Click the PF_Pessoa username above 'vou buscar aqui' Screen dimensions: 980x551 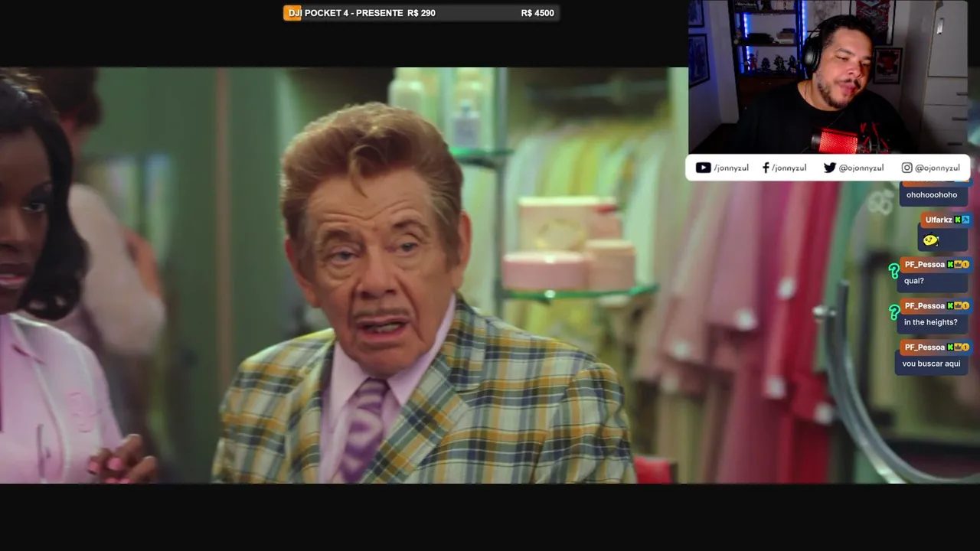pos(925,347)
